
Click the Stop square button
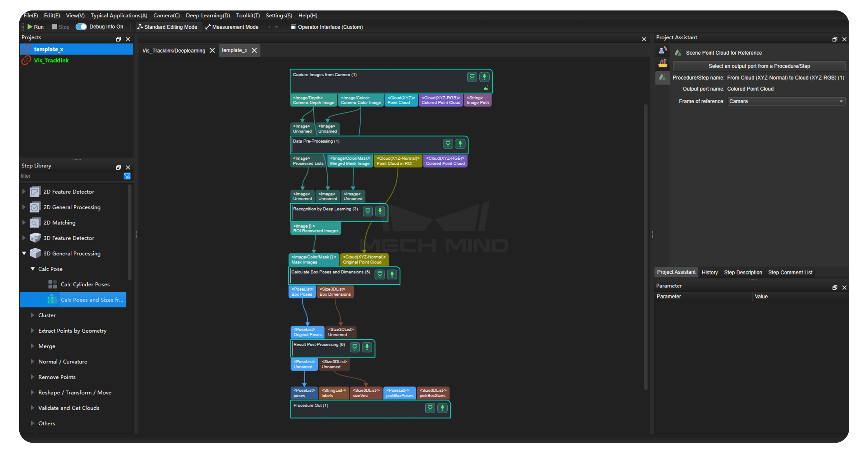[54, 27]
